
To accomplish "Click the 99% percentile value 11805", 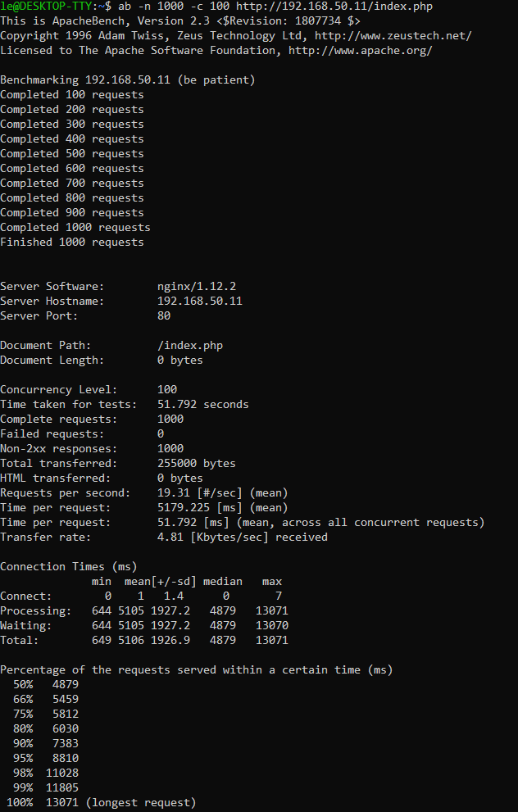I will coord(62,787).
